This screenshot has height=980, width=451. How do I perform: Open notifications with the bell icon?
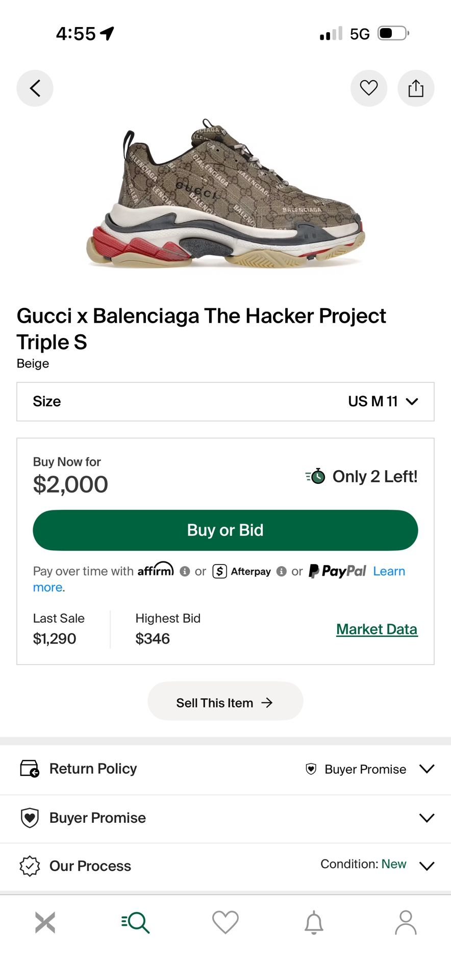(315, 922)
